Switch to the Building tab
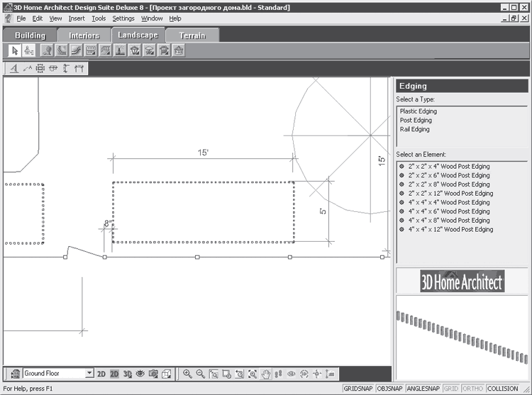Image resolution: width=532 pixels, height=395 pixels. (x=30, y=35)
